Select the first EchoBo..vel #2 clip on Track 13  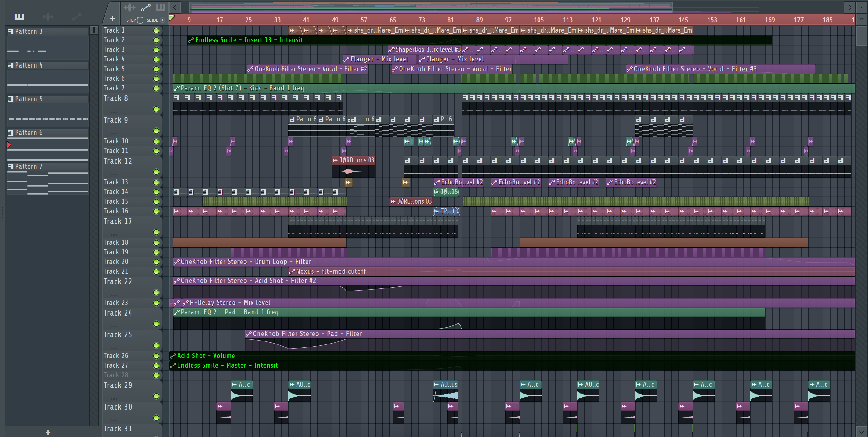[x=458, y=182]
